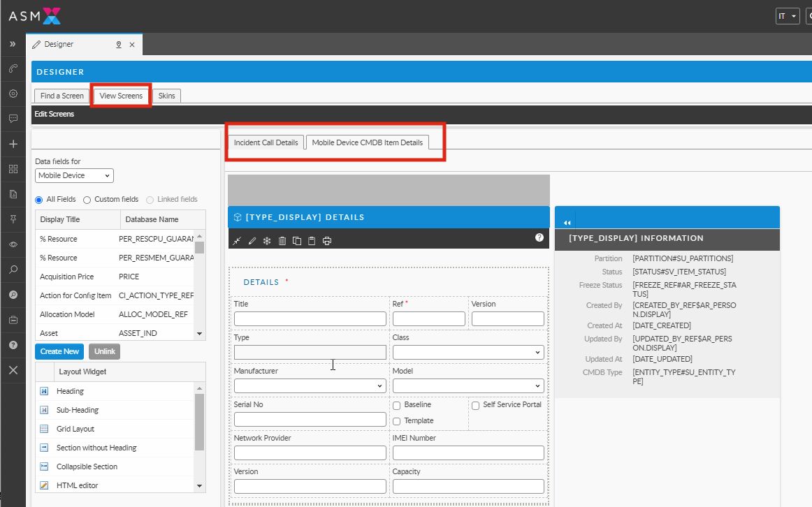Screen dimensions: 812x507
Task: Switch to the Incident Call Details tab
Action: (x=266, y=142)
